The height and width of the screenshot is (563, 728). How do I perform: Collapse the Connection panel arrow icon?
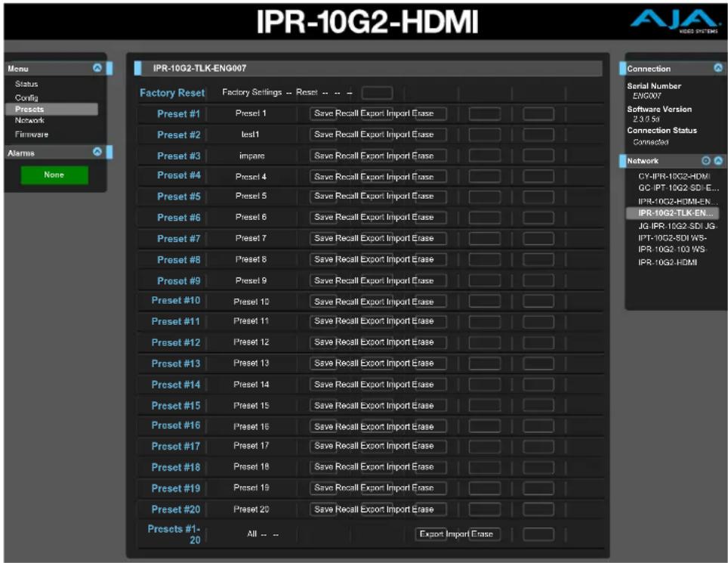coord(717,68)
